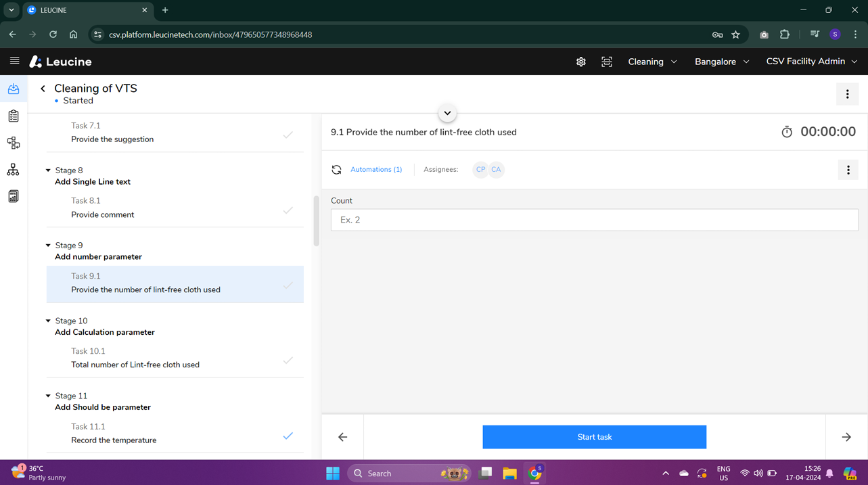
Task: Click the automations refresh icon
Action: pos(336,170)
